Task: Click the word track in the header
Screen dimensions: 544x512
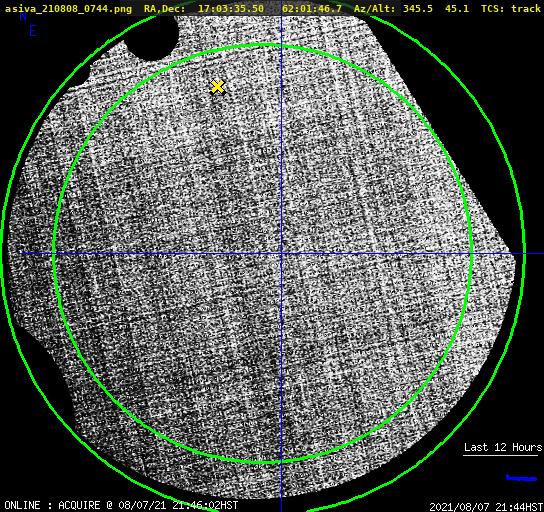Action: (526, 9)
